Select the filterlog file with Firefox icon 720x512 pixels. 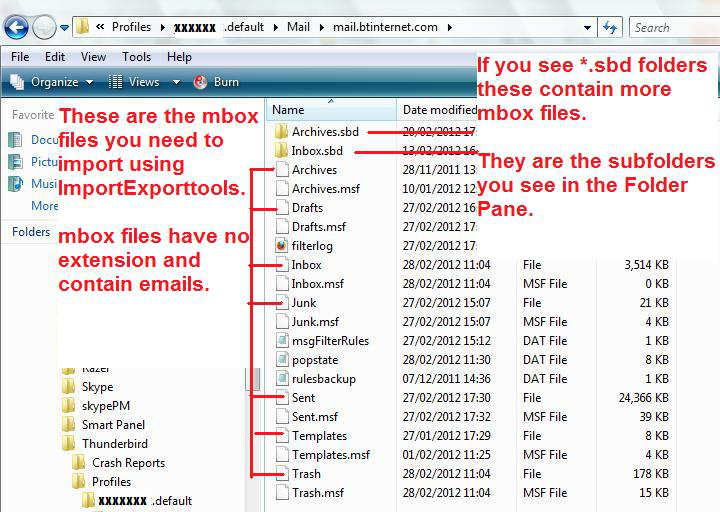pyautogui.click(x=281, y=246)
